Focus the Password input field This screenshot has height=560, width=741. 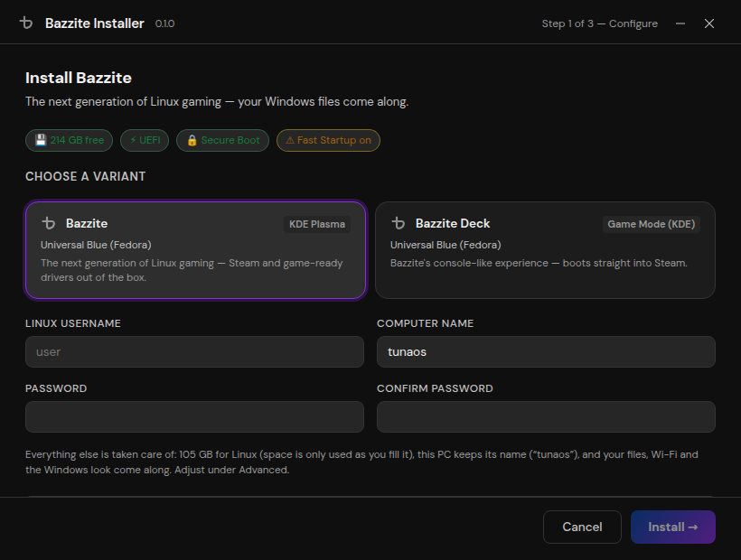coord(194,417)
